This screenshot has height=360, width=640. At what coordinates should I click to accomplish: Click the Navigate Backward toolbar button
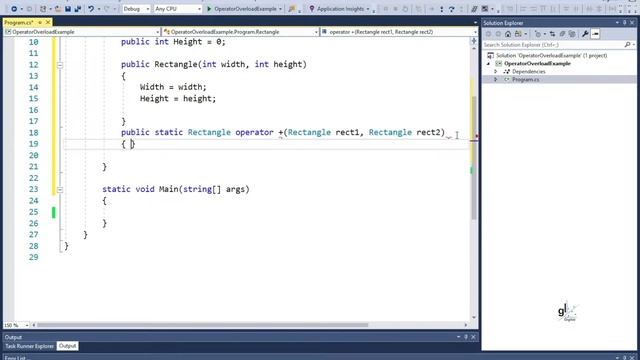coord(14,9)
